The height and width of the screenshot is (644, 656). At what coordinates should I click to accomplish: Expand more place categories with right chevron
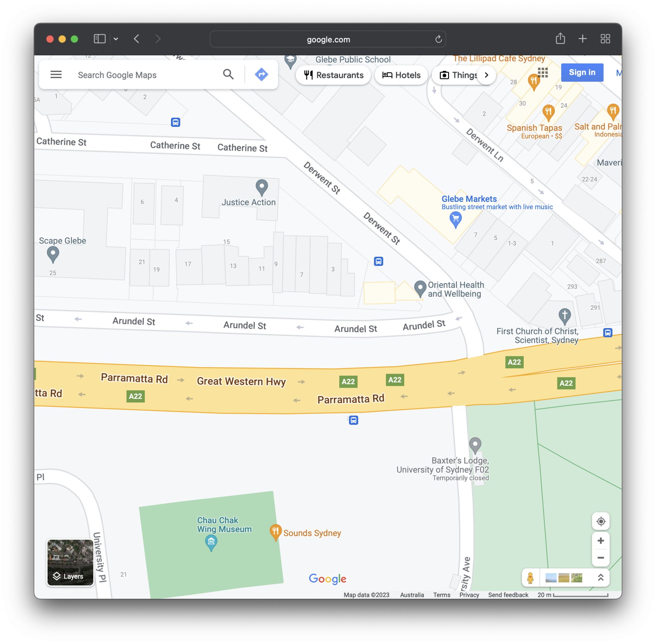coord(486,75)
